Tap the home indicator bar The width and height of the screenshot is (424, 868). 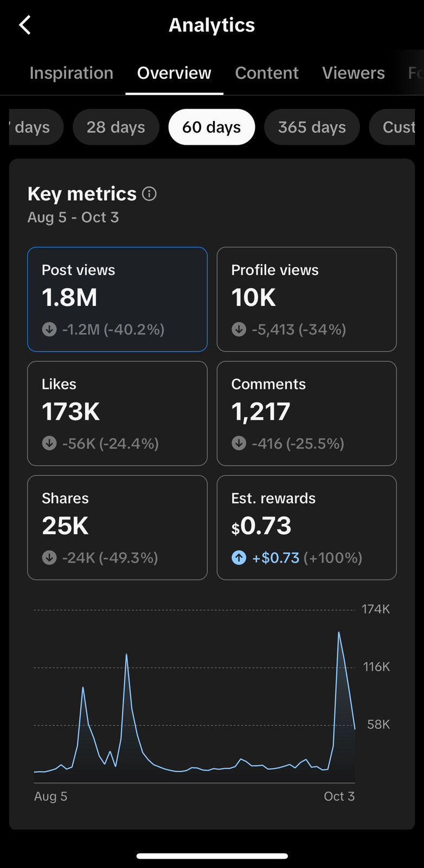point(212,856)
